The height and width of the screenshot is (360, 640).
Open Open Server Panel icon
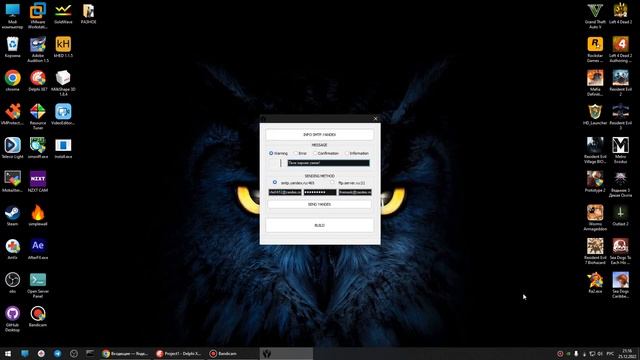click(38, 285)
